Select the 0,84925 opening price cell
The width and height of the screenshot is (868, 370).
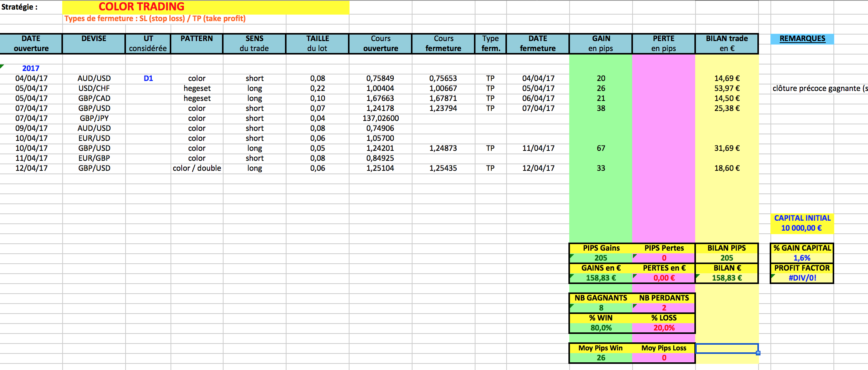pos(381,158)
